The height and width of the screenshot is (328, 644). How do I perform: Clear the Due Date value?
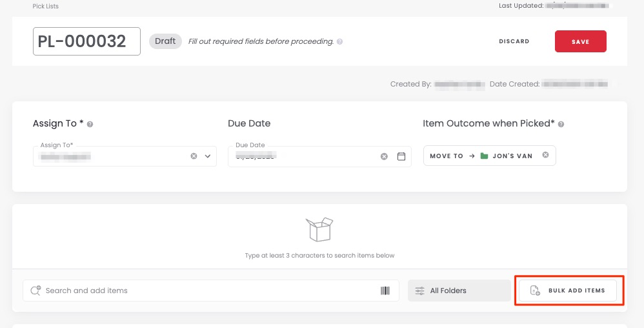coord(384,156)
